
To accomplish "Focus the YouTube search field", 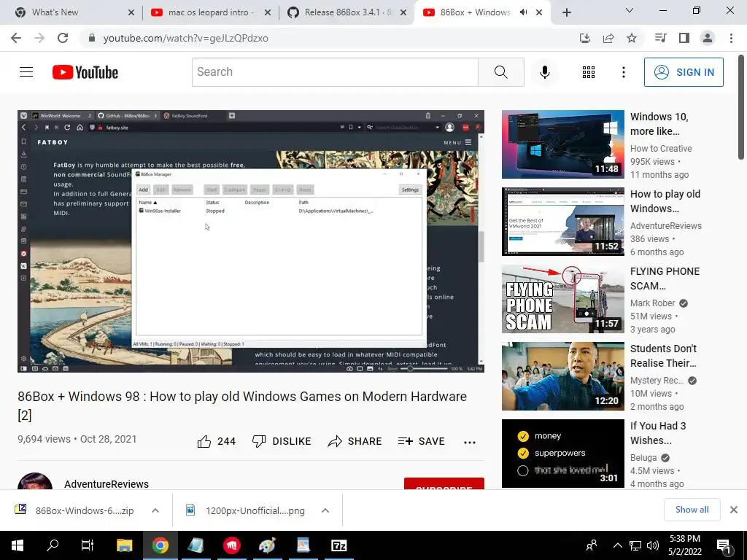I will coord(335,72).
